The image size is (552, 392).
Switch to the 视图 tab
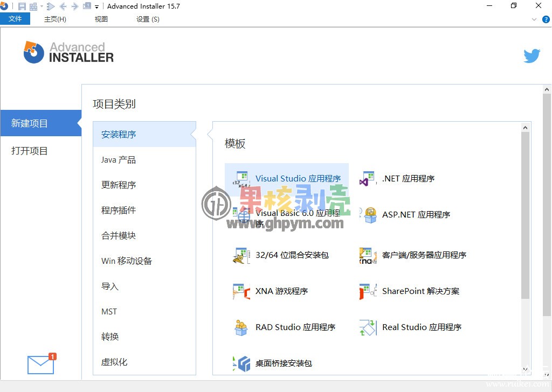[101, 19]
